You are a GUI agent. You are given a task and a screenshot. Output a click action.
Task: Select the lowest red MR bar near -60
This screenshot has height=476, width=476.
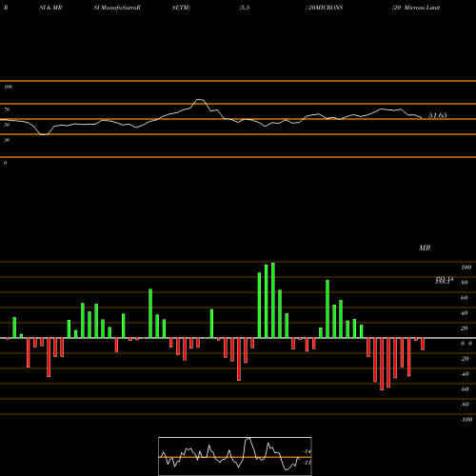point(382,364)
